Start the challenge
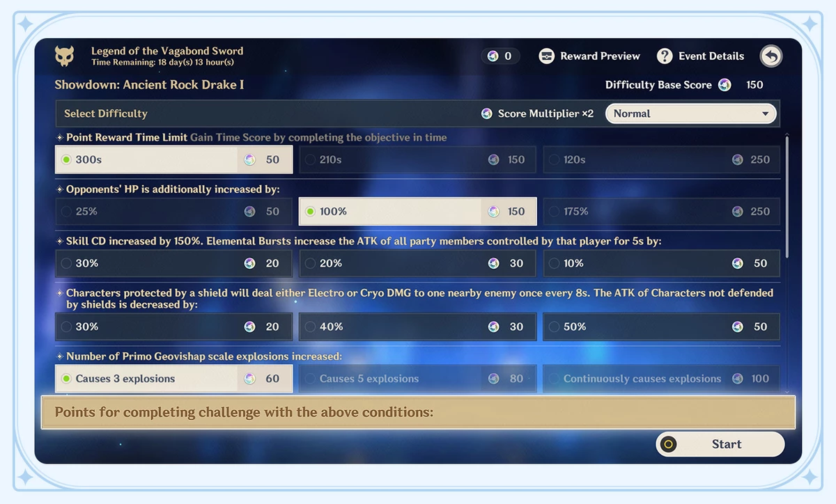 click(x=720, y=444)
